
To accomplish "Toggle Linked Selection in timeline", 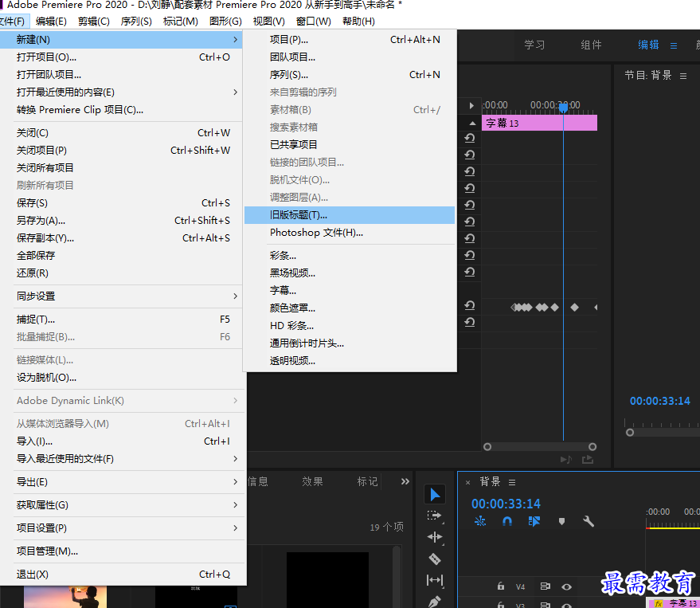I will (534, 521).
